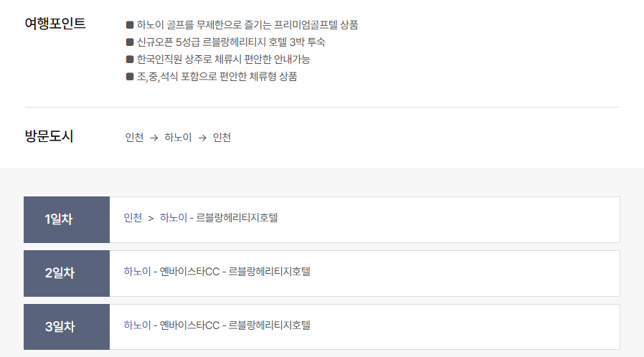Click the bullet icon beside 하노이 골프를 무제한으로
The height and width of the screenshot is (357, 644).
coord(130,25)
